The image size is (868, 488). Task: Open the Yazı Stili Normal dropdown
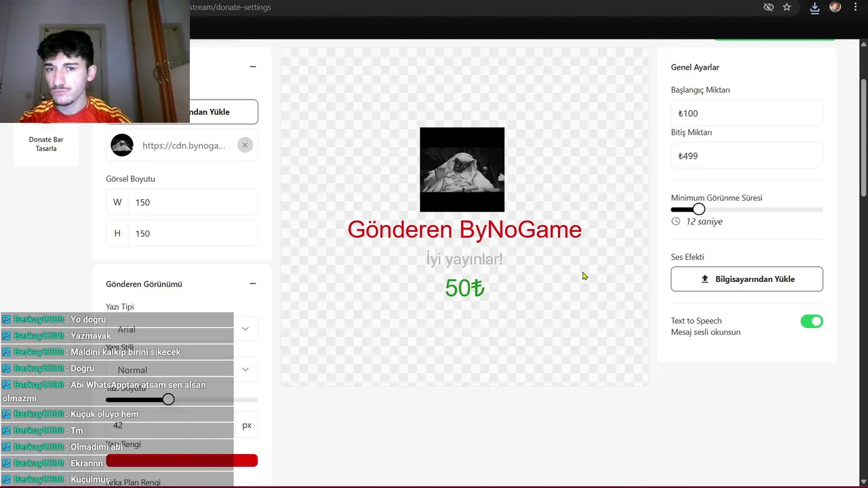[182, 370]
